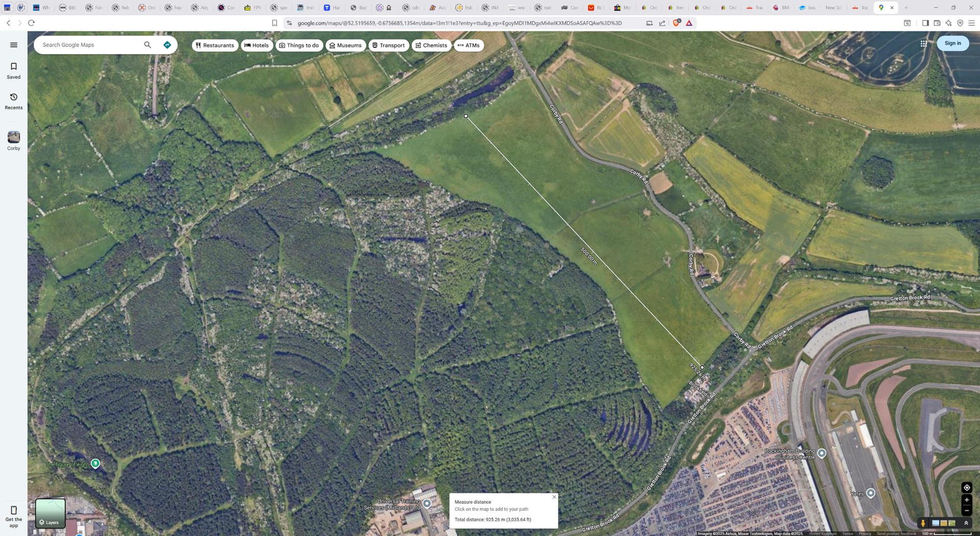
Task: Expand the imagery strip with double chevron
Action: 966,523
